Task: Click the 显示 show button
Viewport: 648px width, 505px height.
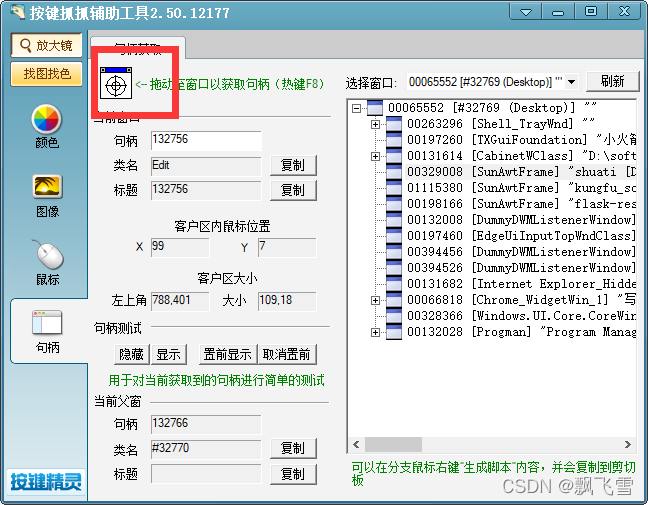Action: (168, 354)
